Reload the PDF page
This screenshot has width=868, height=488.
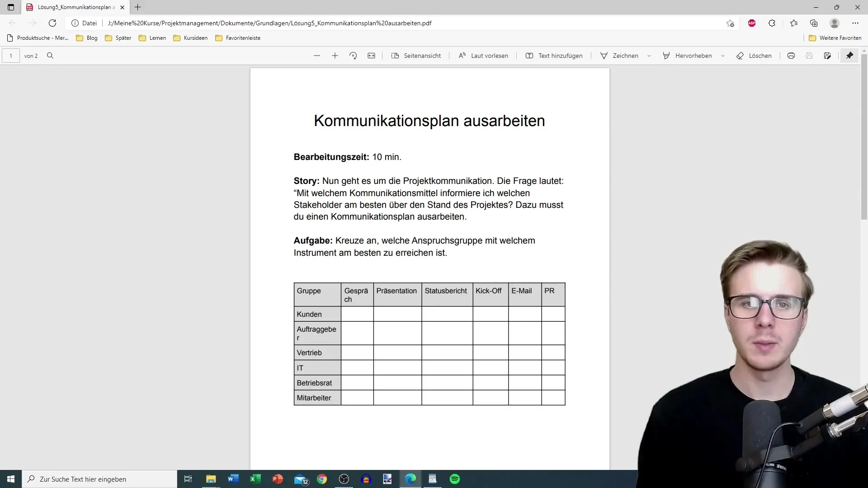52,23
